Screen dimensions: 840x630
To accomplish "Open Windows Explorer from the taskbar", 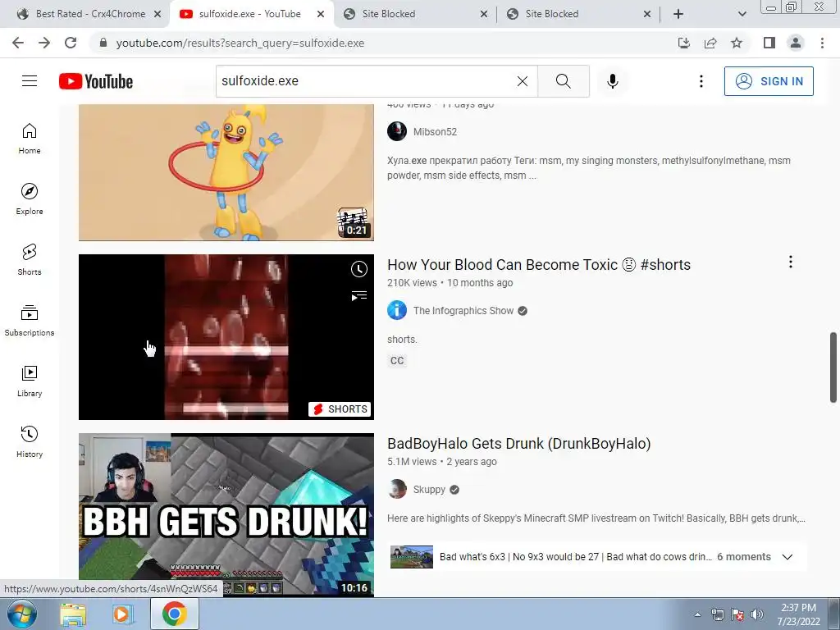I will point(73,614).
